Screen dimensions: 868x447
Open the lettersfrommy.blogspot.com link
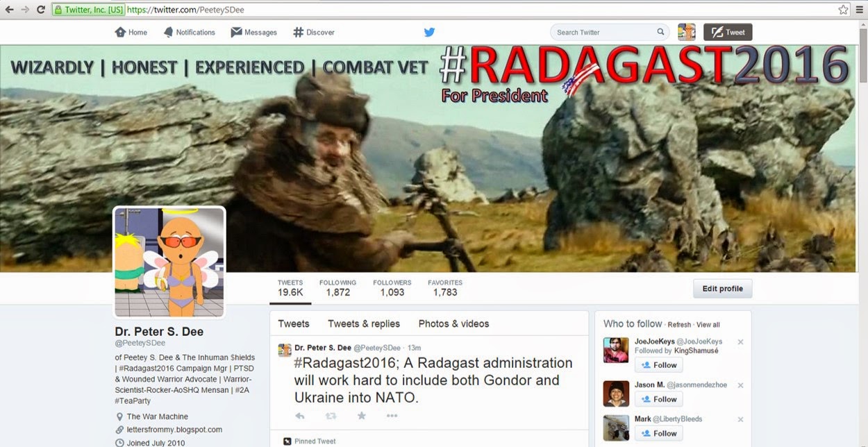tap(174, 430)
